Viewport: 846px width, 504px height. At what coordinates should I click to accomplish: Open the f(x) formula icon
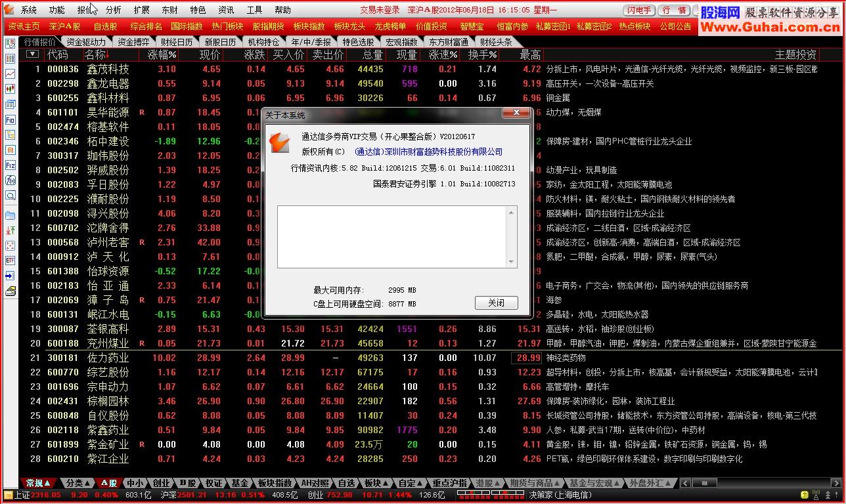(x=10, y=180)
